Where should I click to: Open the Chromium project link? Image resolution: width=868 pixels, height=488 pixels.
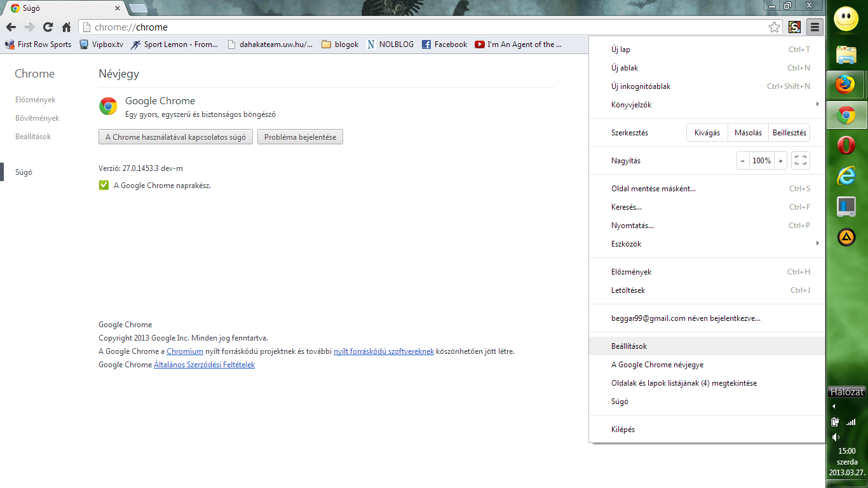point(185,351)
